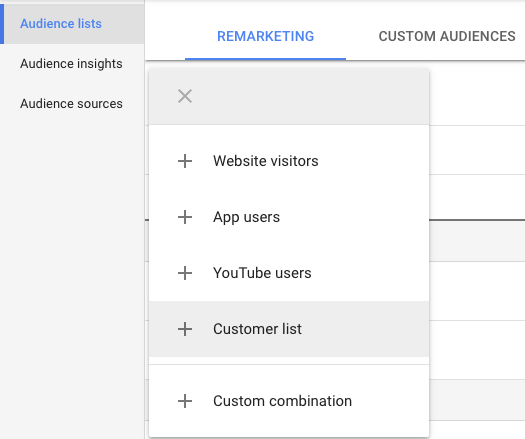This screenshot has height=439, width=525.
Task: Pick the YouTube users text entry
Action: pos(262,273)
